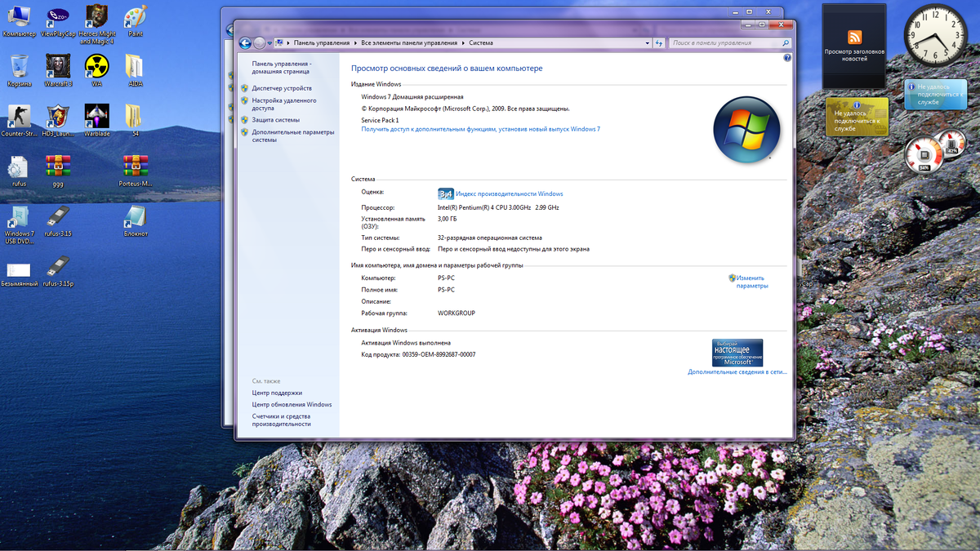Screen dimensions: 980x551
Task: Click the blue weather gadget
Action: coord(935,94)
